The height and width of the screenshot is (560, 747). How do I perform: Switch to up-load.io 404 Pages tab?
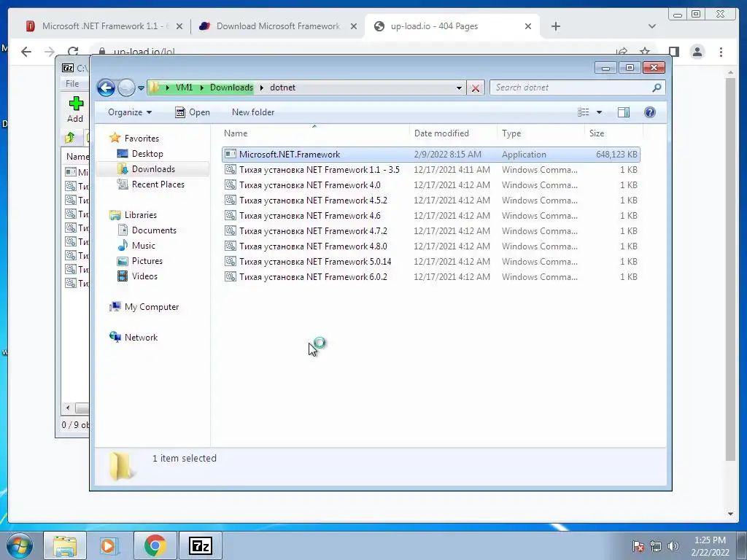point(452,26)
